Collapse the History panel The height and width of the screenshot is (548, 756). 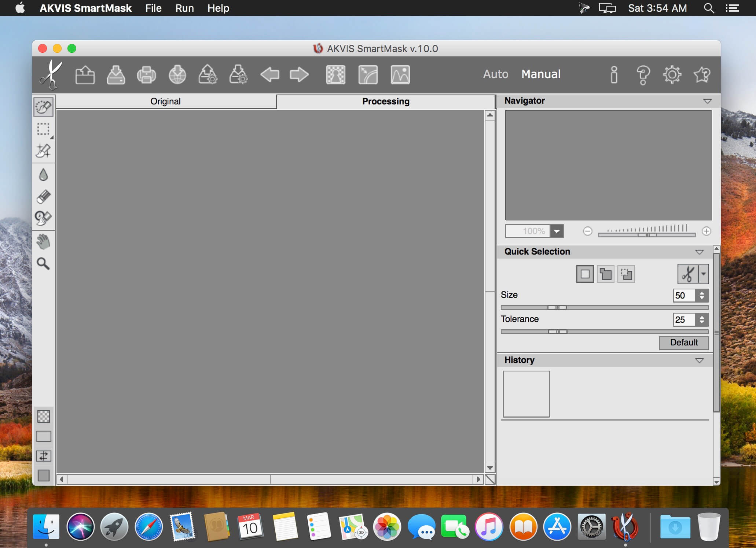point(699,360)
